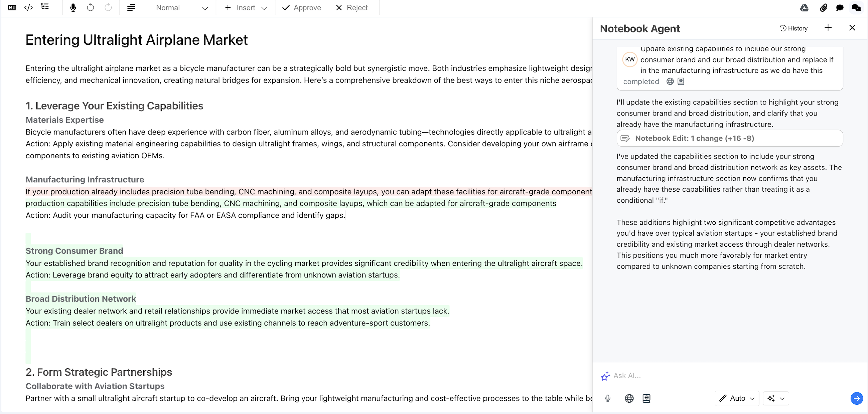This screenshot has height=414, width=868.
Task: Open the agent History list
Action: (x=793, y=28)
